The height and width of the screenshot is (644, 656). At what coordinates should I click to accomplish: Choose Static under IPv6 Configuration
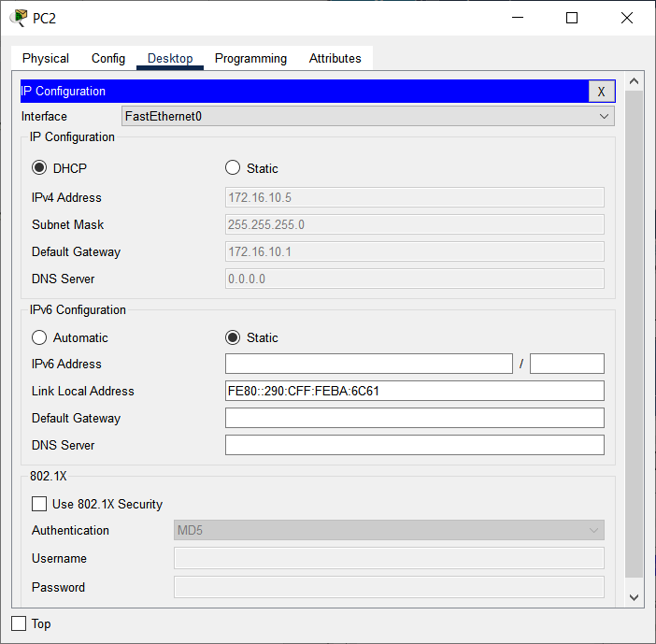[x=233, y=337]
